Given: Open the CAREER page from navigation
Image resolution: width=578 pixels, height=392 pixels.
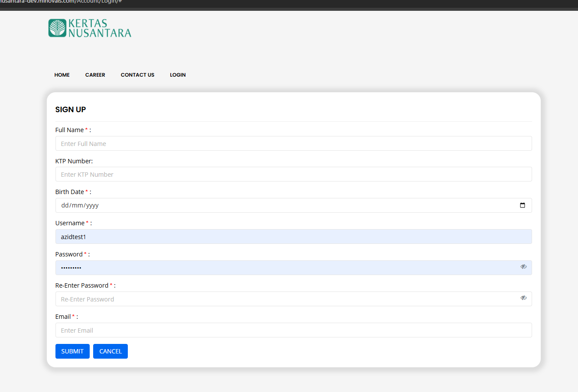Looking at the screenshot, I should tap(95, 75).
